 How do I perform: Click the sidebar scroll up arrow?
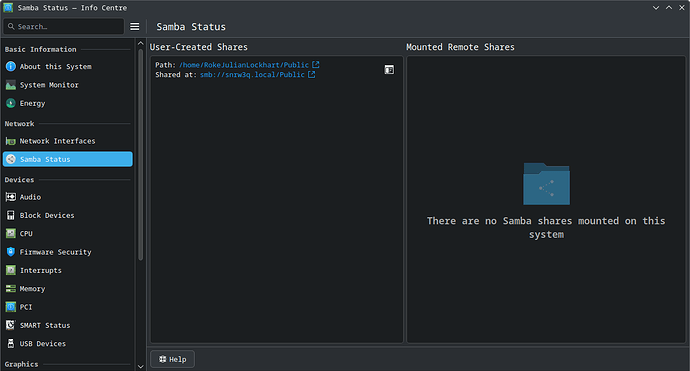pos(140,44)
